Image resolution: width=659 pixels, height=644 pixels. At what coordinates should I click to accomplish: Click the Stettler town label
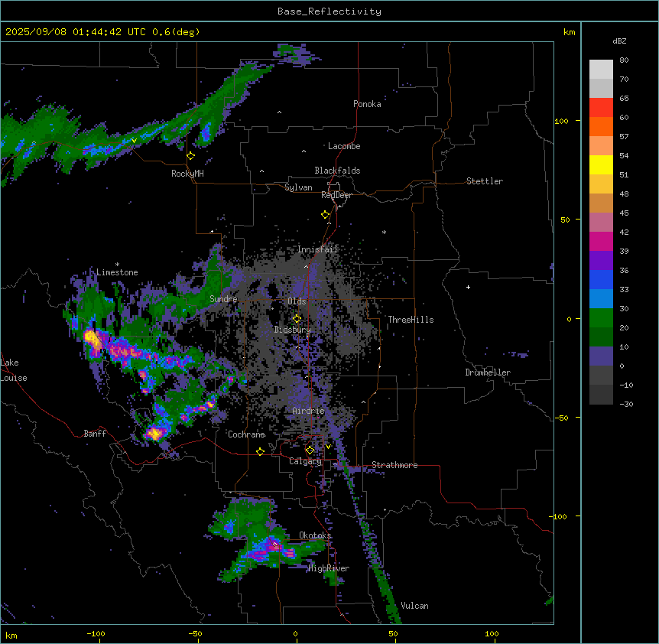pos(484,181)
